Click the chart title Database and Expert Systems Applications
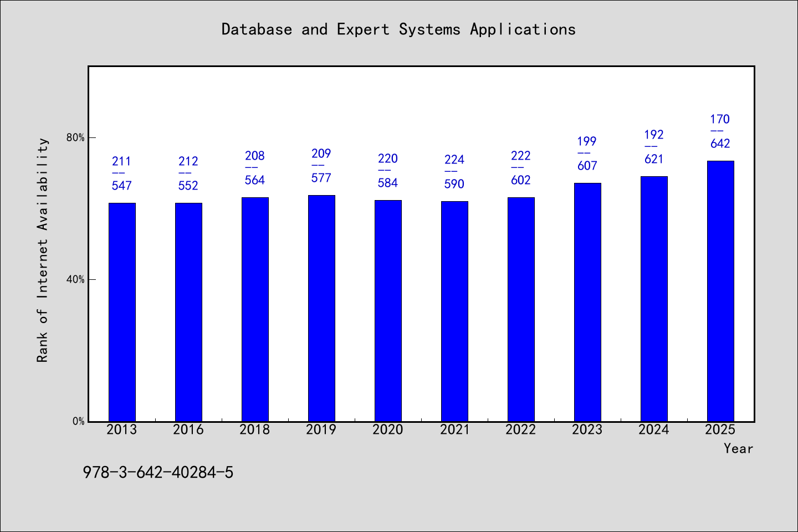Screen dimensions: 798x532 point(398,29)
